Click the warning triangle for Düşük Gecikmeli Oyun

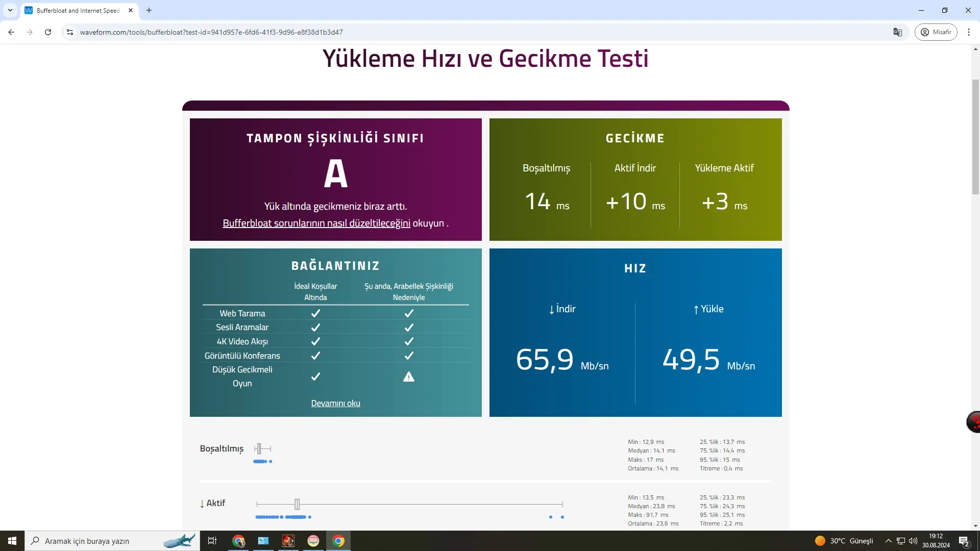[x=409, y=377]
